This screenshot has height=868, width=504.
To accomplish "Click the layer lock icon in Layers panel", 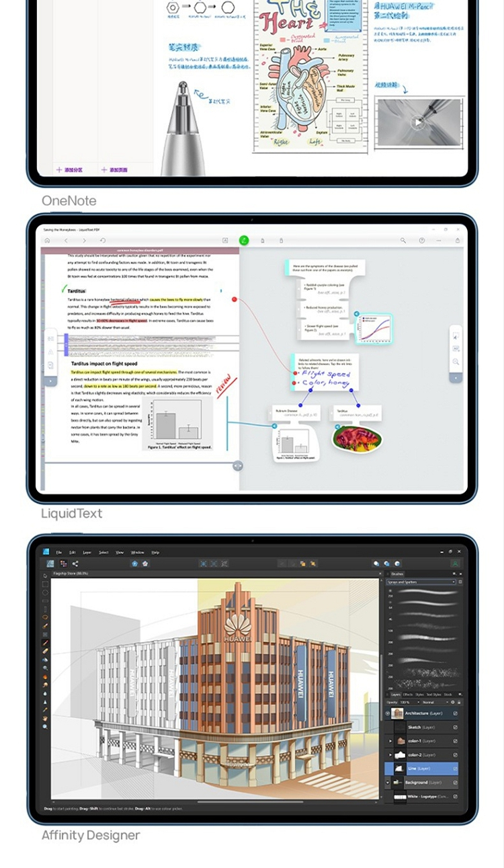I will [458, 702].
